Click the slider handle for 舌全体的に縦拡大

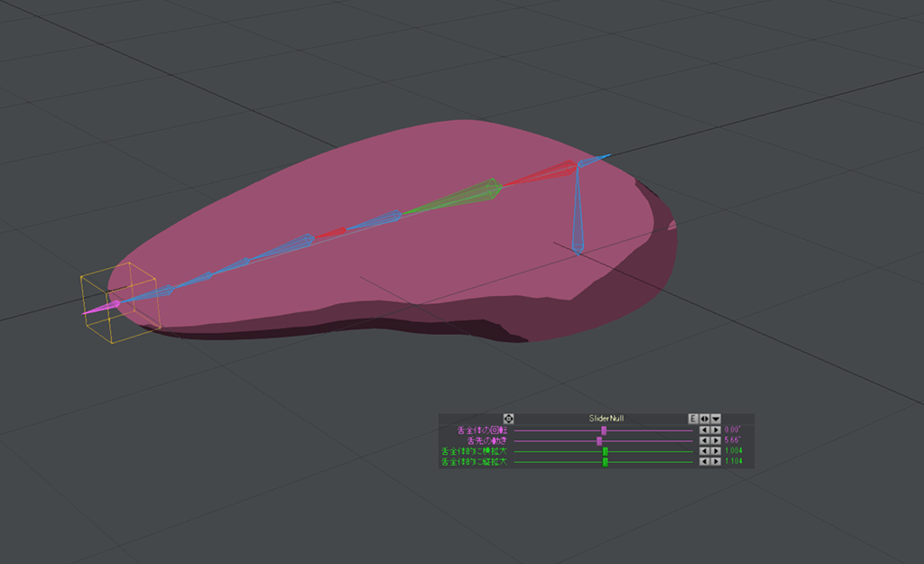click(605, 462)
